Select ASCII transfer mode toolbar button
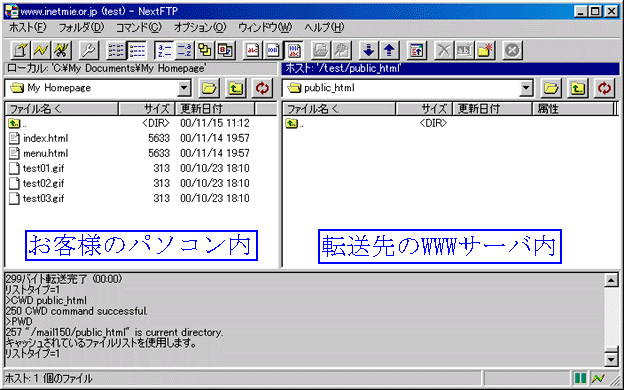Viewport: 624px width, 390px height. click(x=253, y=50)
